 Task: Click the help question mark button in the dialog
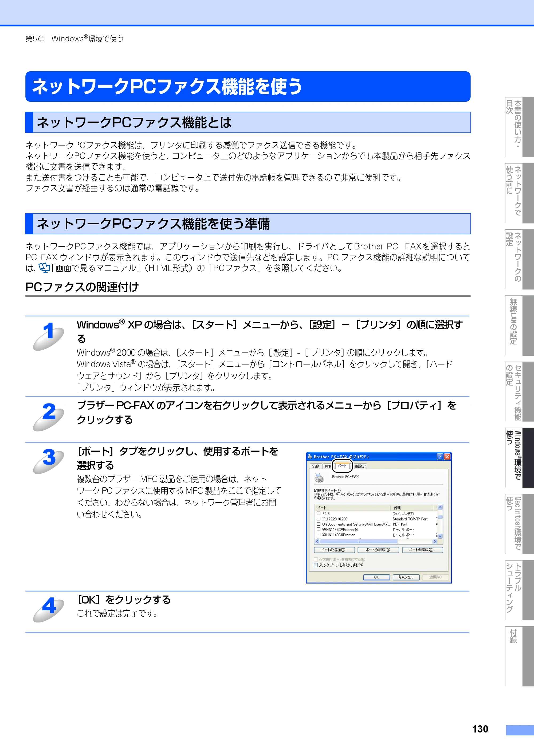(x=440, y=456)
